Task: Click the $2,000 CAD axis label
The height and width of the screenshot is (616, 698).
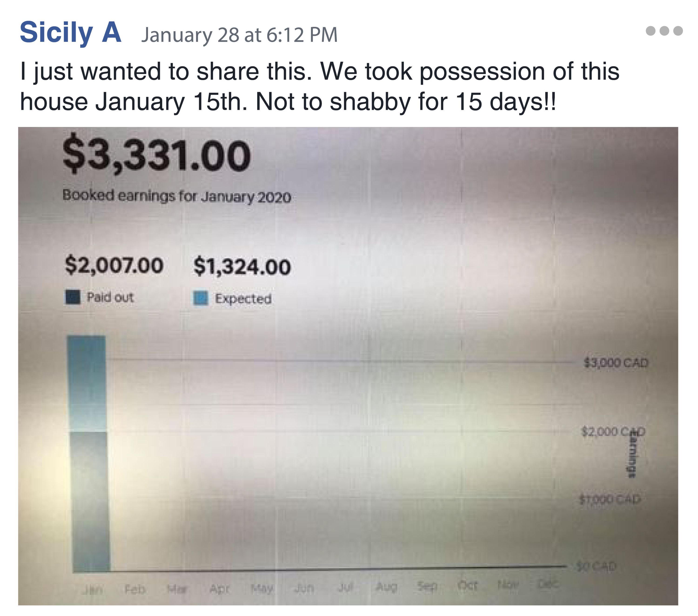Action: point(613,432)
